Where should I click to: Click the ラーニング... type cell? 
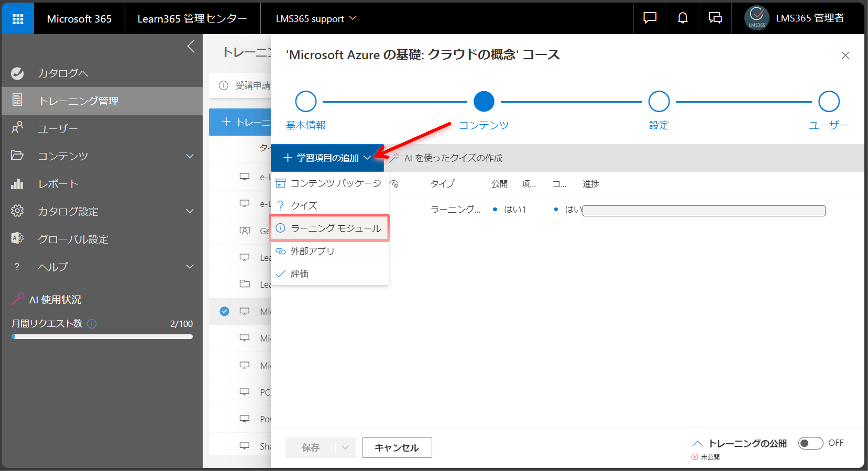(x=456, y=209)
